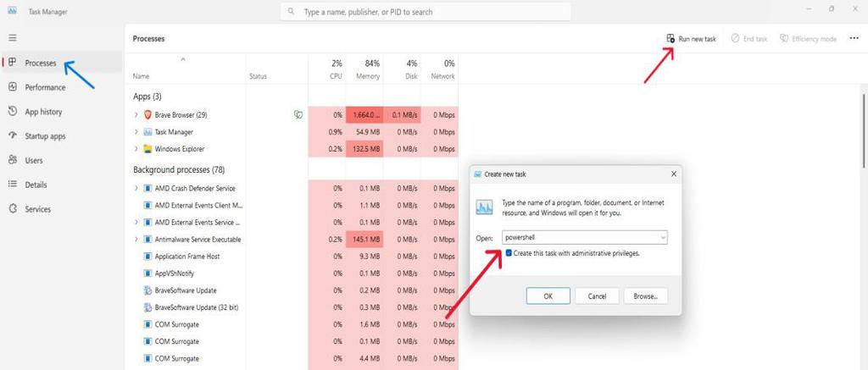
Task: Go to the Startup apps page
Action: click(45, 136)
